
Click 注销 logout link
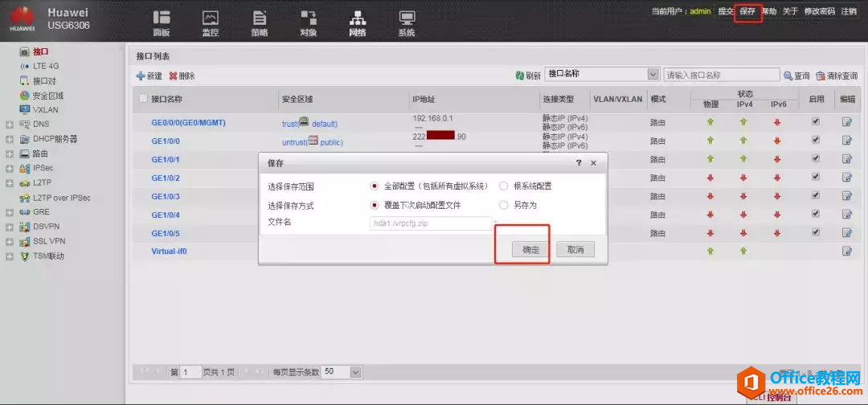tap(849, 11)
